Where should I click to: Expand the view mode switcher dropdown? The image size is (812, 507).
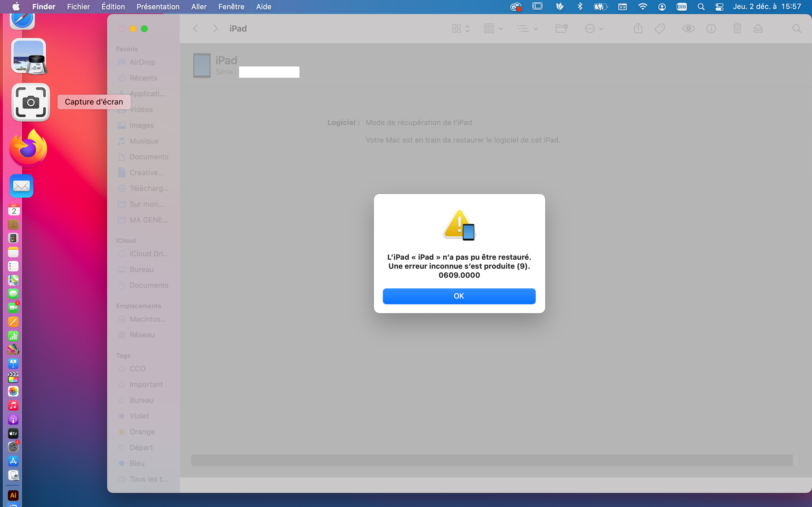(461, 28)
